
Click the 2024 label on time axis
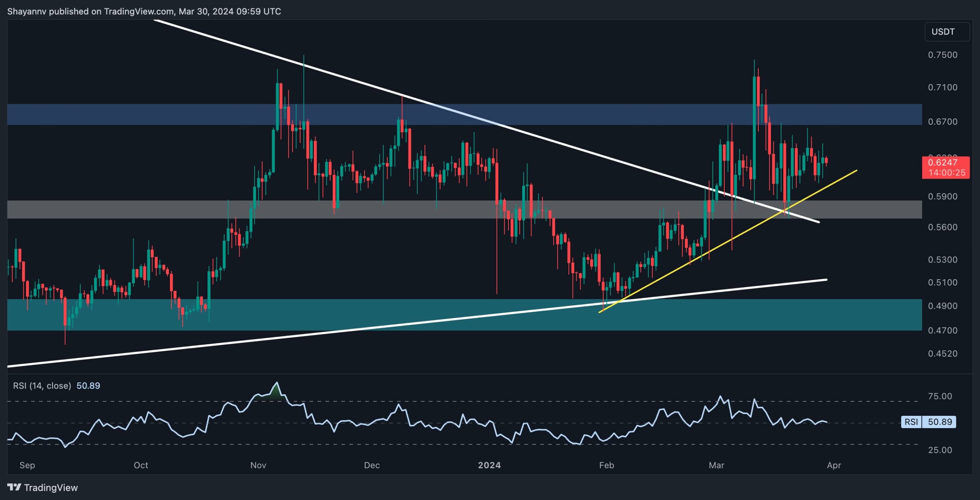coord(490,466)
